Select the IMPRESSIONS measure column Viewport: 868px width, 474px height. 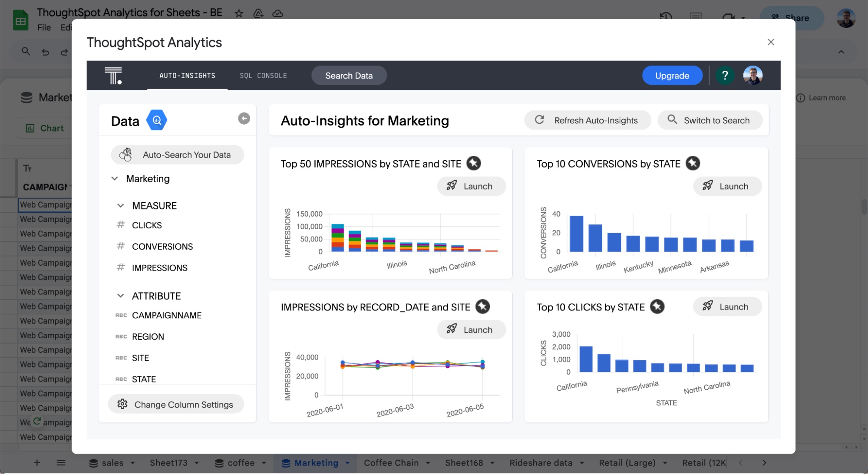[159, 268]
